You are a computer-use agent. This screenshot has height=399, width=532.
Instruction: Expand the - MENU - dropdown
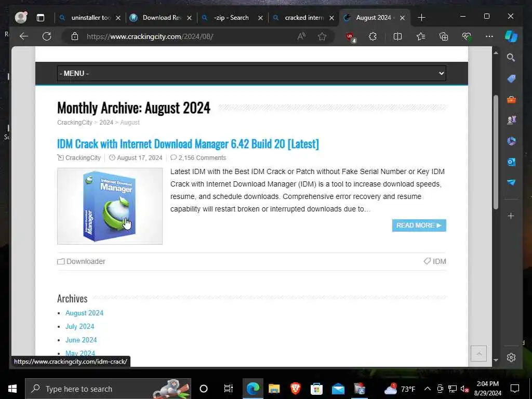pyautogui.click(x=251, y=73)
